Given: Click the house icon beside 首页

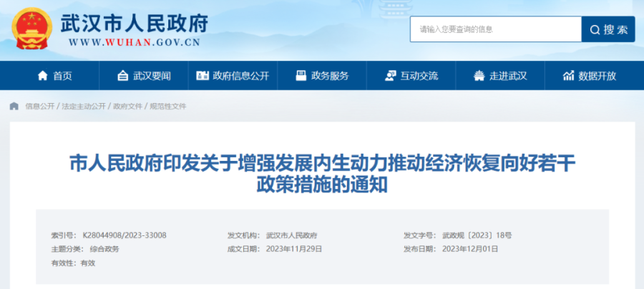Looking at the screenshot, I should [x=43, y=76].
